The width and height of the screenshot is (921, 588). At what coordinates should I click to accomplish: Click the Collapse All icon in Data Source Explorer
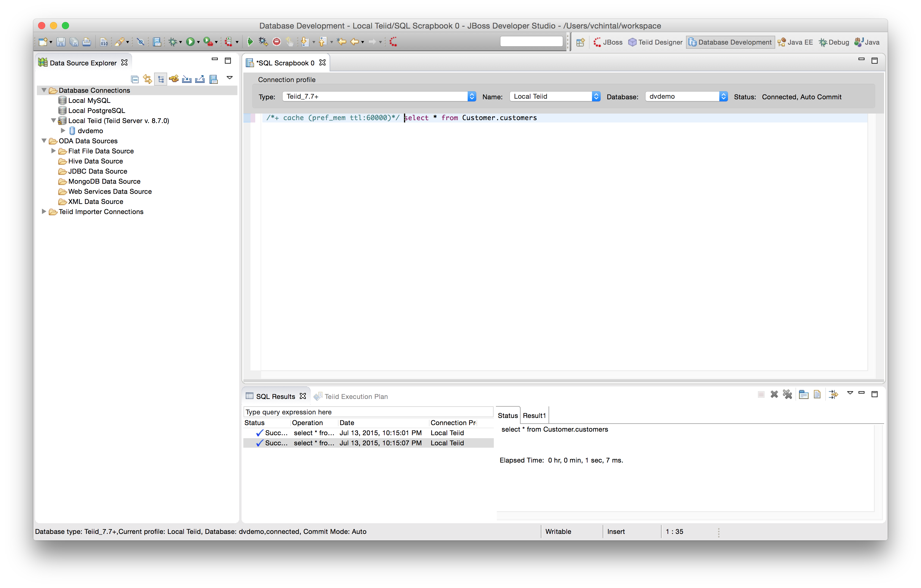[x=135, y=79]
